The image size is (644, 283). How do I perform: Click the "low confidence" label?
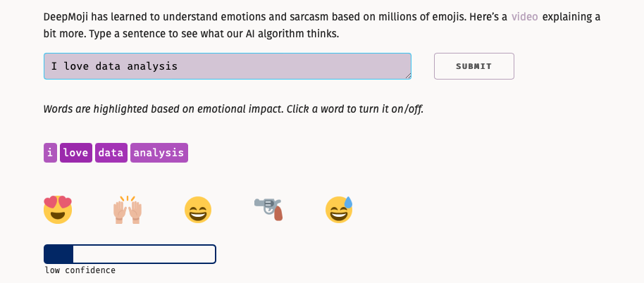80,270
